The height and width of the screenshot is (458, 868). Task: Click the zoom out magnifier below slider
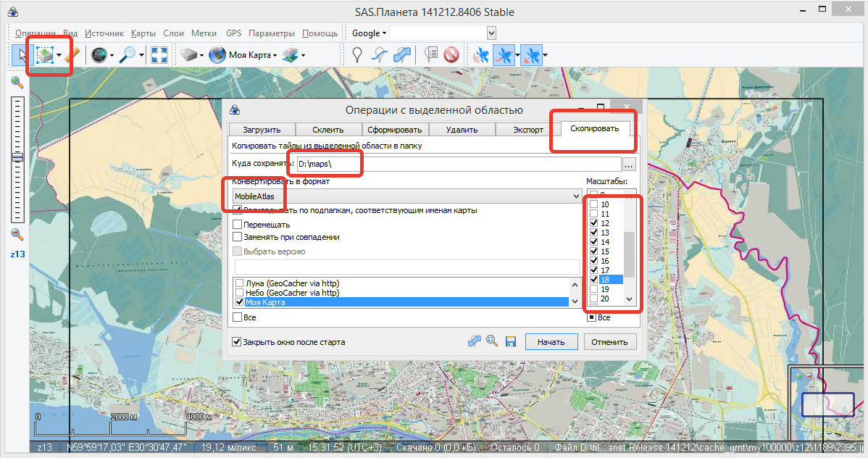tap(17, 235)
